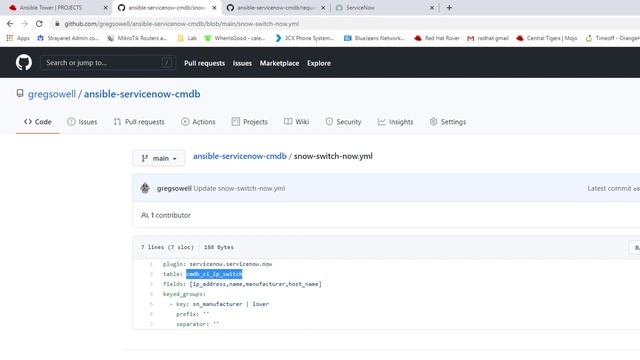Select the Actions tab
This screenshot has height=360, width=640.
point(198,122)
